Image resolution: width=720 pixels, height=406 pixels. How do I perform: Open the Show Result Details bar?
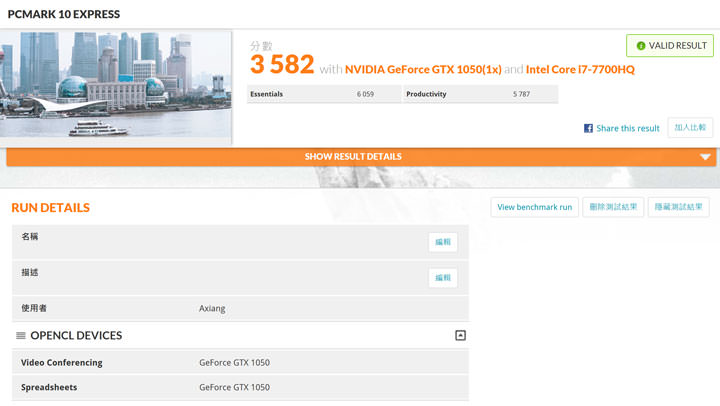pos(353,157)
